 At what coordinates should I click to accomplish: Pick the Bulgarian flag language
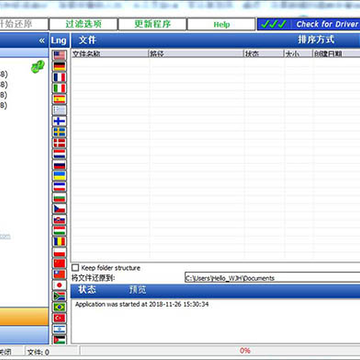[60, 198]
